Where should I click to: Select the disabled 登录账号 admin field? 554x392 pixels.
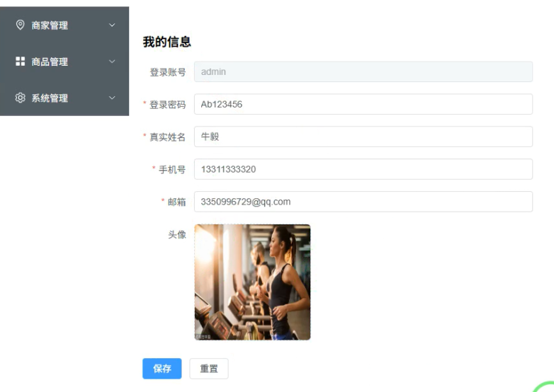pos(363,71)
